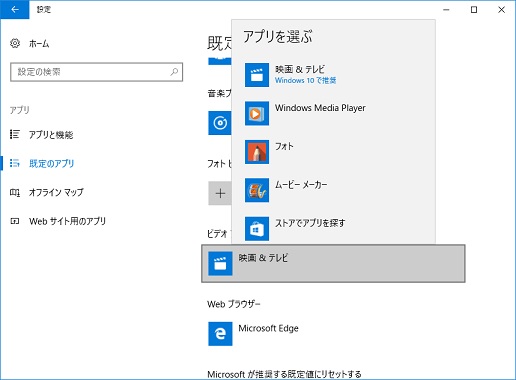Click the 映画 & テレビ icon under video player

[220, 264]
